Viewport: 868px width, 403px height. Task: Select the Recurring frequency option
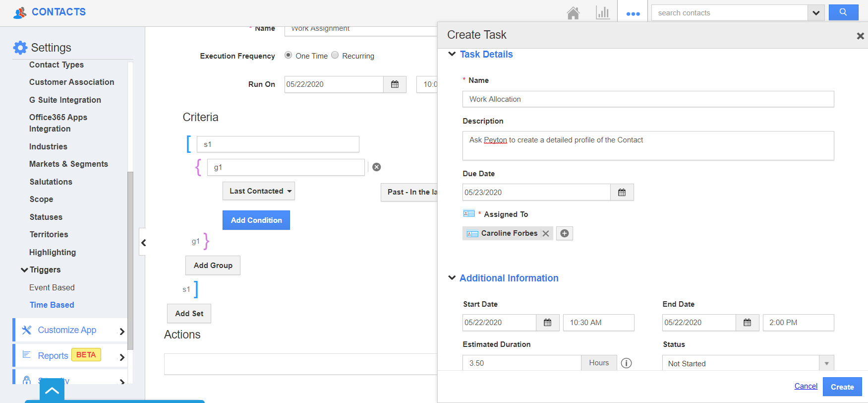[x=335, y=56]
